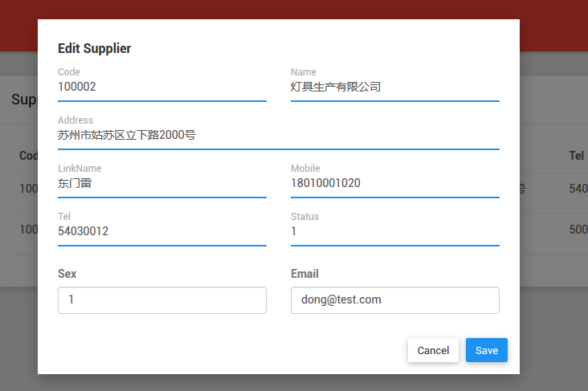Click the Edit Supplier dialog title
Screen dimensions: 588x391
click(x=94, y=49)
